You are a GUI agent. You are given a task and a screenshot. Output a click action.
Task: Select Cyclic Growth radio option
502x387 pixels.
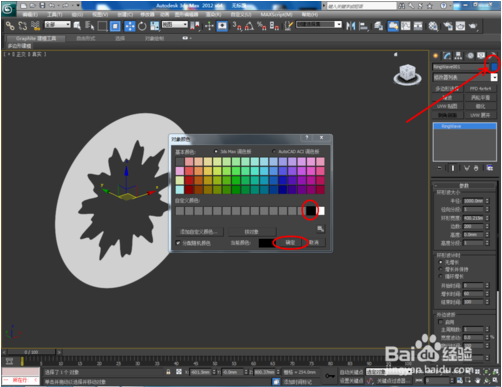click(x=441, y=276)
